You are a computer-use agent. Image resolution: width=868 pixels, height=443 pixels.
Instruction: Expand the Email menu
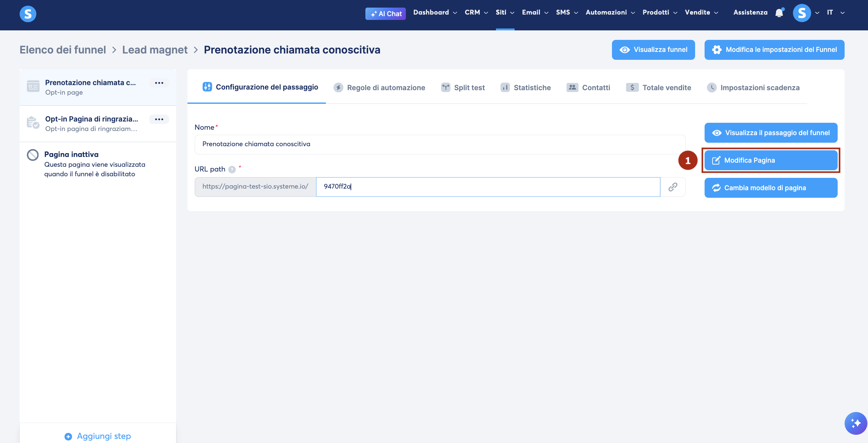click(535, 12)
